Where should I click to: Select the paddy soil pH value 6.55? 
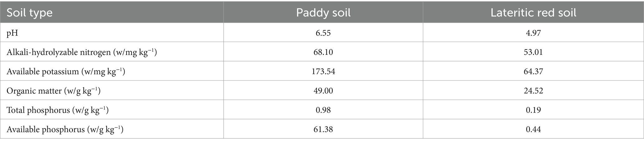click(323, 33)
